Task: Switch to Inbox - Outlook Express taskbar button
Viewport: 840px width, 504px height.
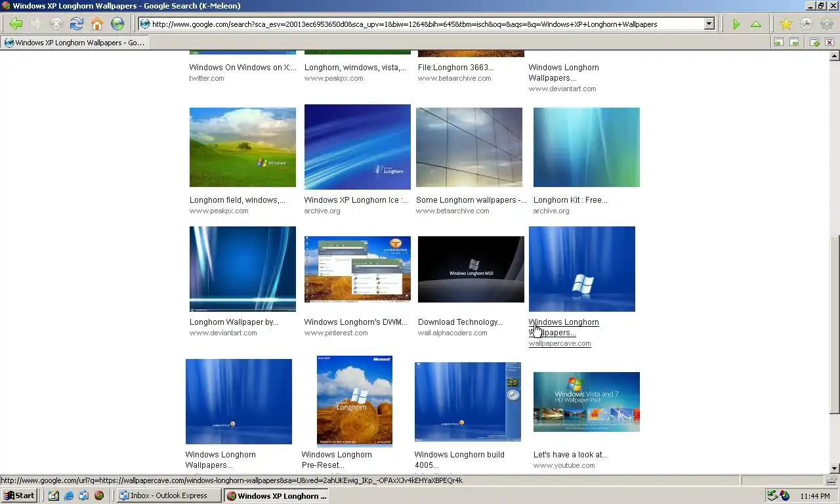Action: pyautogui.click(x=169, y=495)
